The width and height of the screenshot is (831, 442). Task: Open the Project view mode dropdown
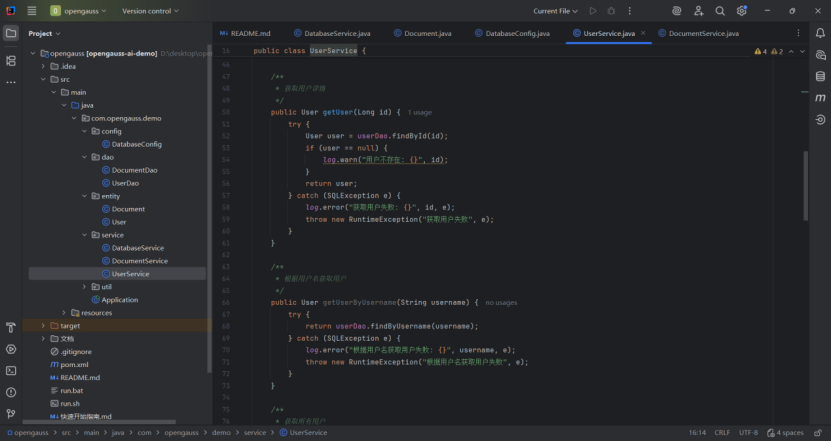point(45,33)
